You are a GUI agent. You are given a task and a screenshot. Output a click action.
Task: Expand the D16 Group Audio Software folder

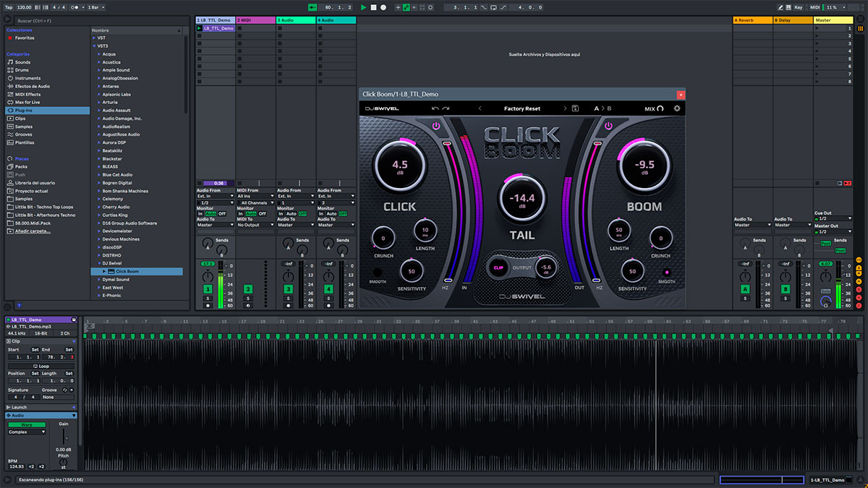[x=99, y=223]
